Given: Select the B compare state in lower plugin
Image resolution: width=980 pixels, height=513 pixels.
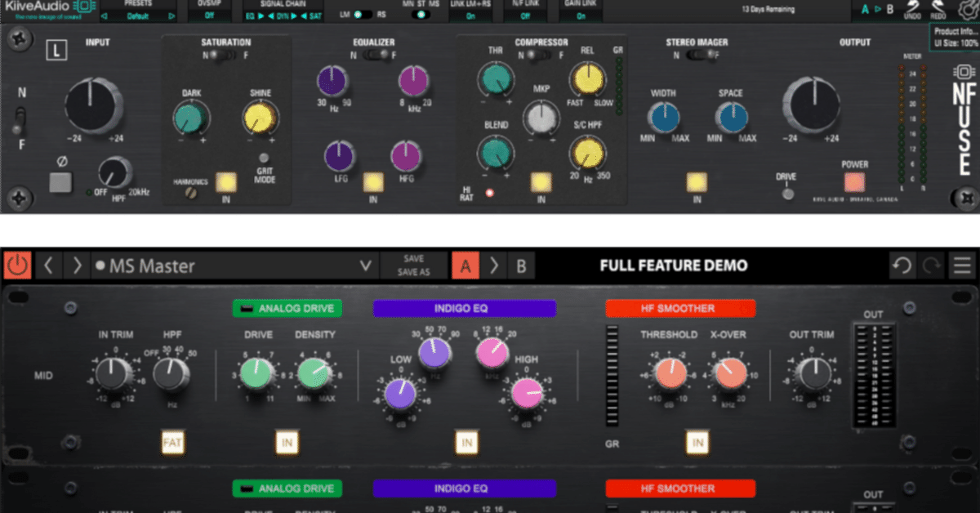Looking at the screenshot, I should coord(521,265).
